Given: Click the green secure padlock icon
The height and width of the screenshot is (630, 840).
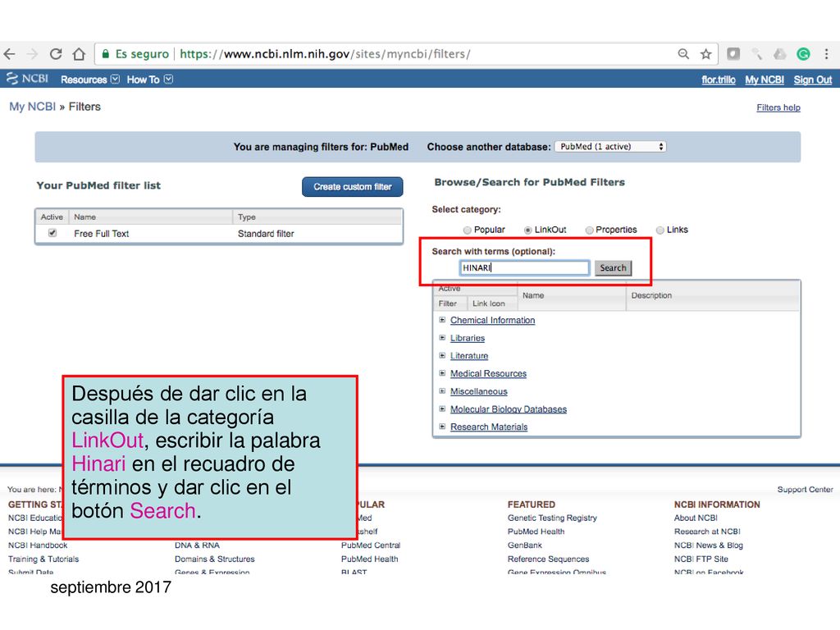Looking at the screenshot, I should [106, 54].
